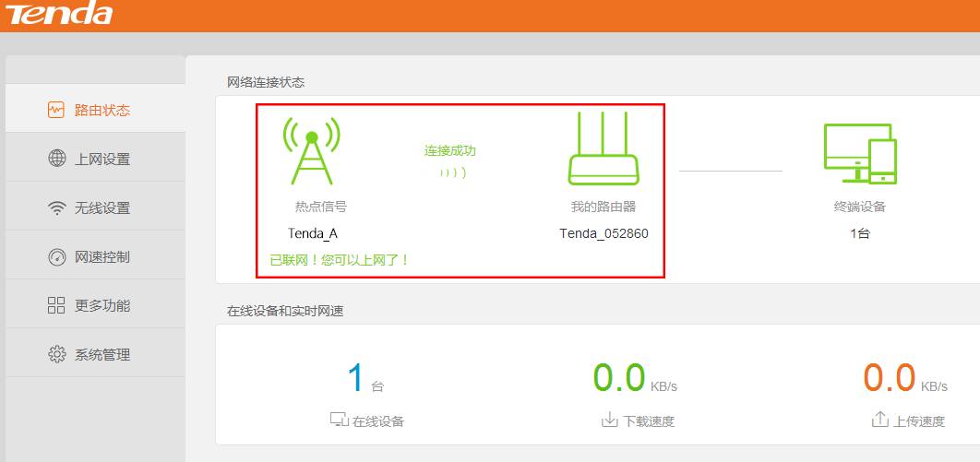Click the gear icon beside 系统管理

pyautogui.click(x=57, y=355)
